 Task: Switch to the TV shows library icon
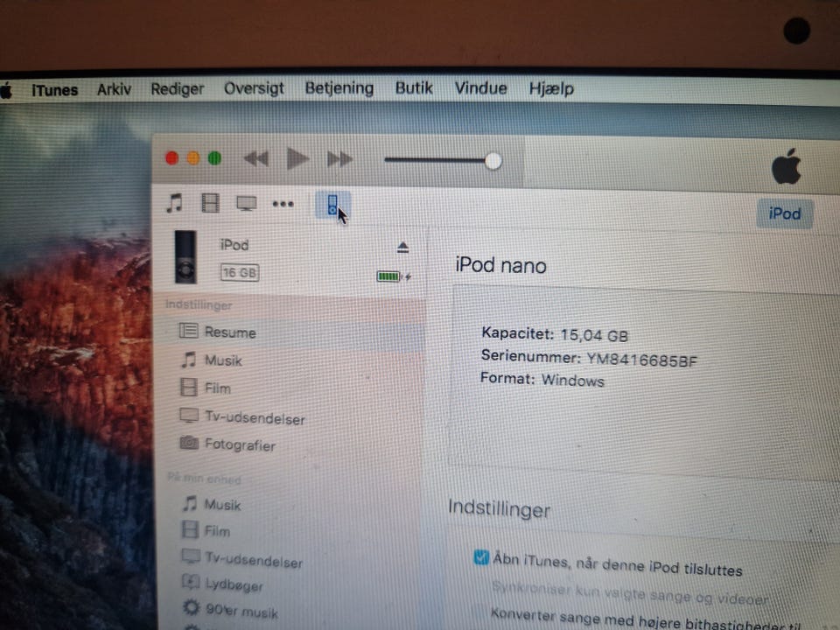click(x=247, y=204)
